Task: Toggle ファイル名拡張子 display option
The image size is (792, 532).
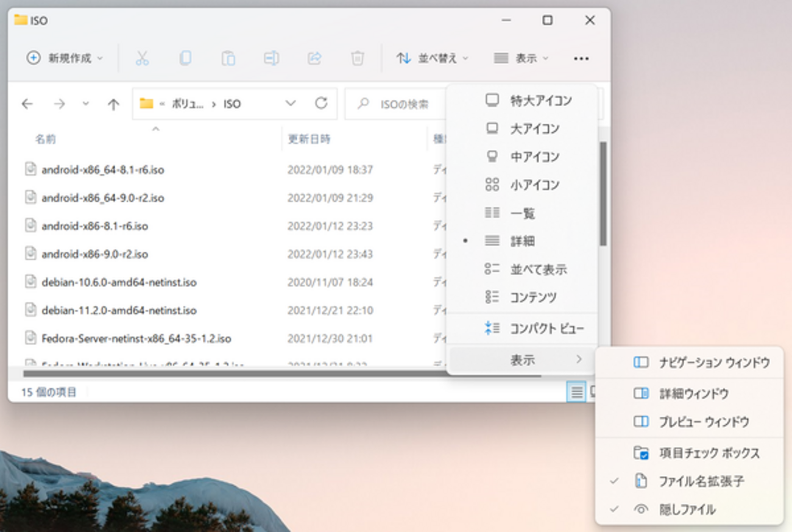Action: coord(701,481)
